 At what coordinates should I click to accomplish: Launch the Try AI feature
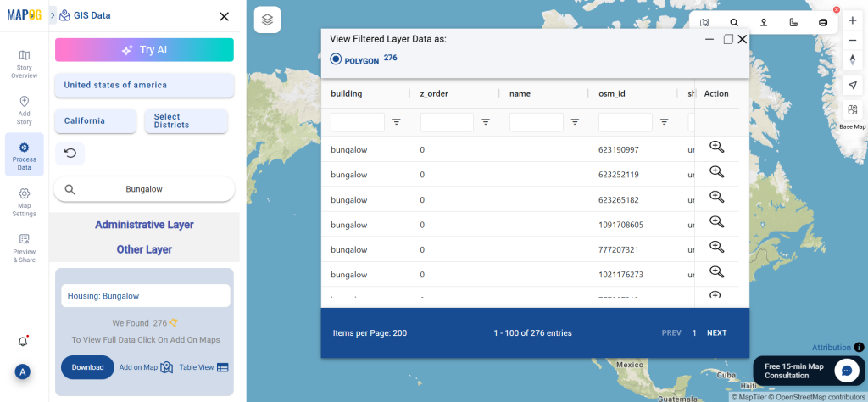click(x=144, y=50)
